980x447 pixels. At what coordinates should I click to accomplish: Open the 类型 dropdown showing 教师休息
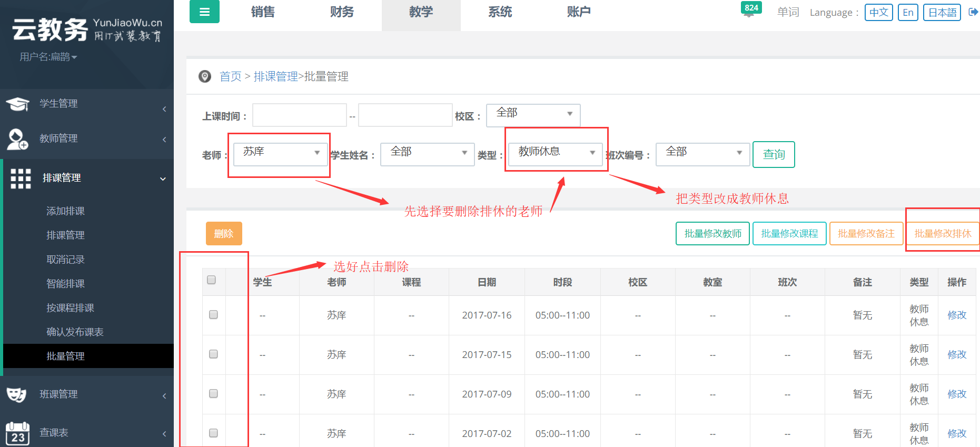coord(555,153)
